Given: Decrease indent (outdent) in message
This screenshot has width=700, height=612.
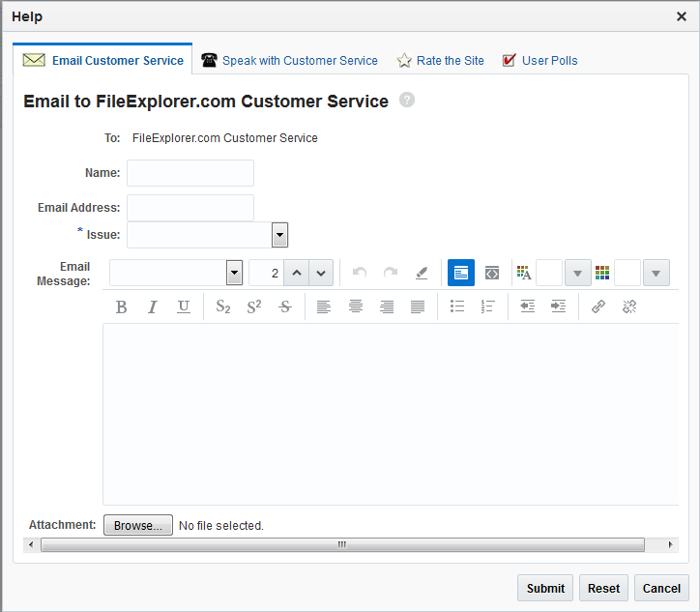Looking at the screenshot, I should (x=527, y=306).
